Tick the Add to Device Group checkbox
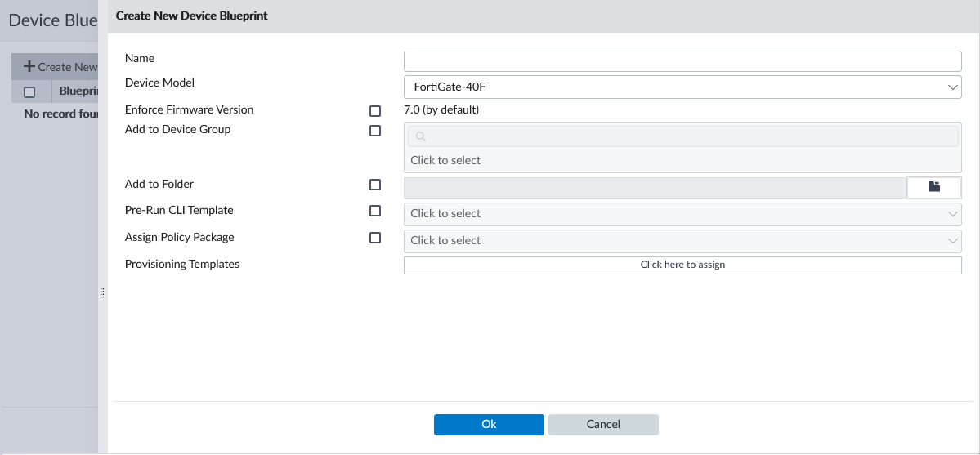This screenshot has width=980, height=455. click(x=375, y=130)
